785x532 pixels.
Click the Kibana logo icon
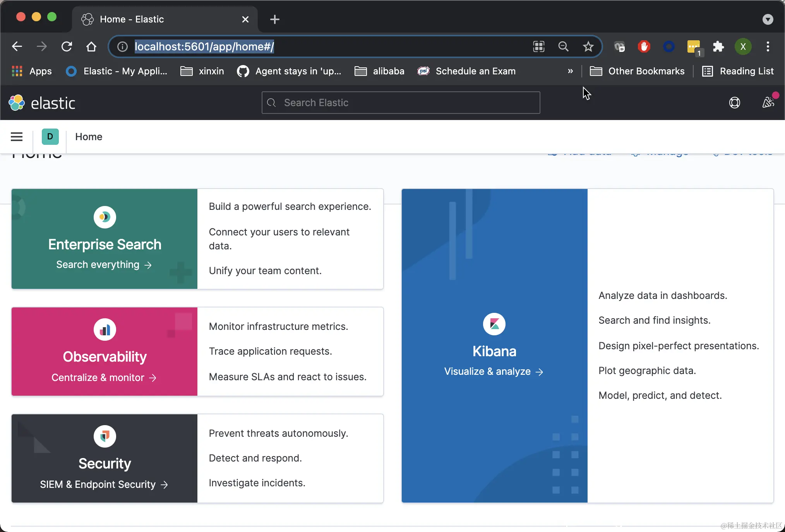(494, 324)
